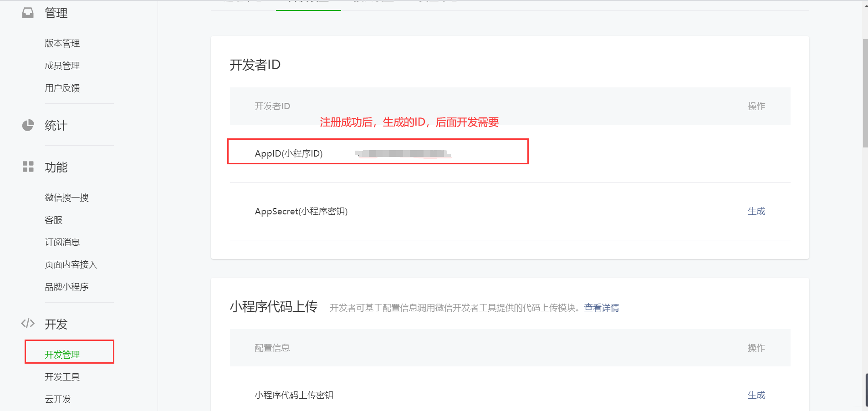
Task: Click the 功能 grid icon
Action: (28, 167)
